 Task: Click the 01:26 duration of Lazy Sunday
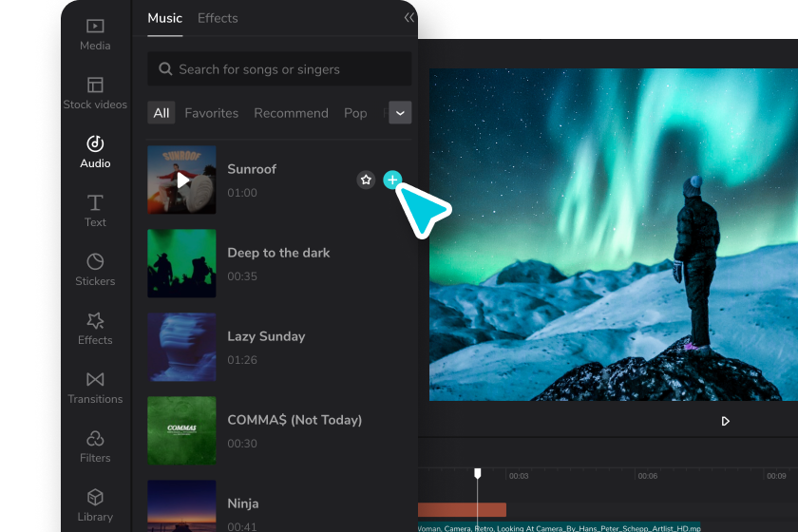coord(242,360)
